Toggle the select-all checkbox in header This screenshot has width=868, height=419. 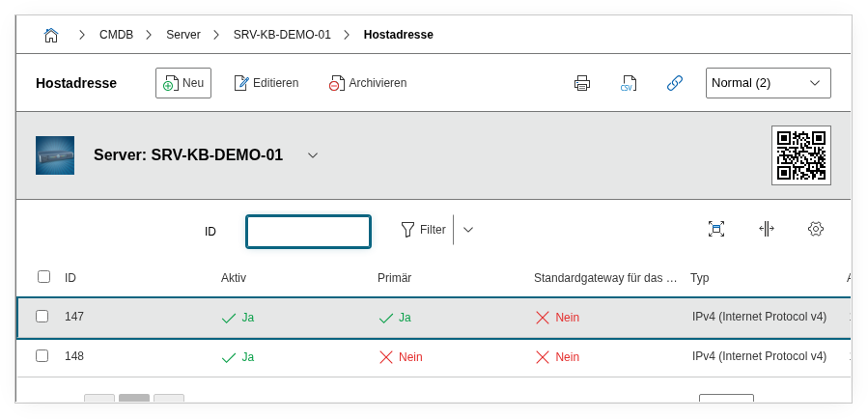(43, 277)
